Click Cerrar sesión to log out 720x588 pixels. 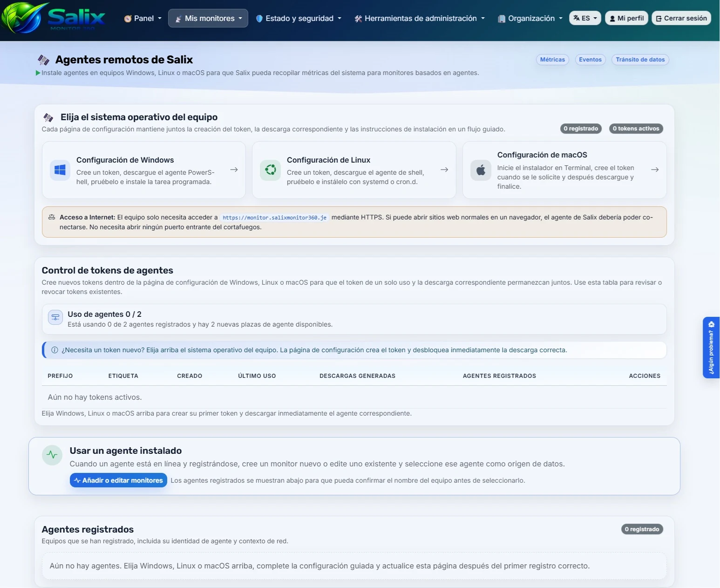pos(681,18)
